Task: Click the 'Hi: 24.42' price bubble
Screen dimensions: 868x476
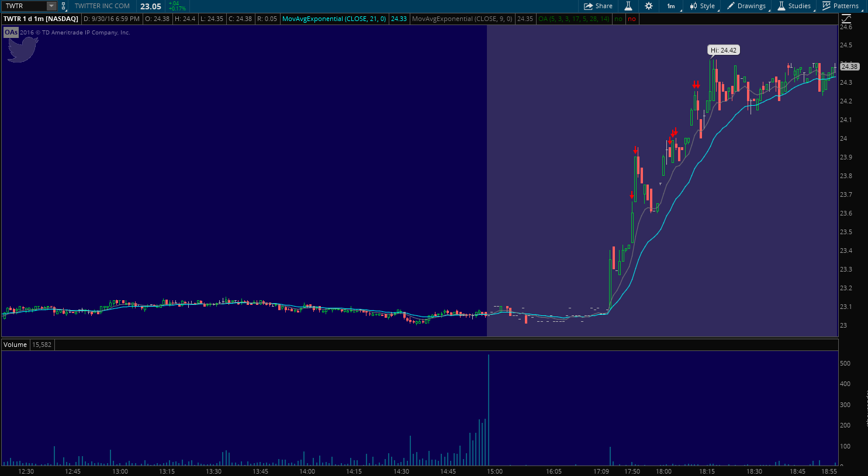Action: (x=724, y=50)
